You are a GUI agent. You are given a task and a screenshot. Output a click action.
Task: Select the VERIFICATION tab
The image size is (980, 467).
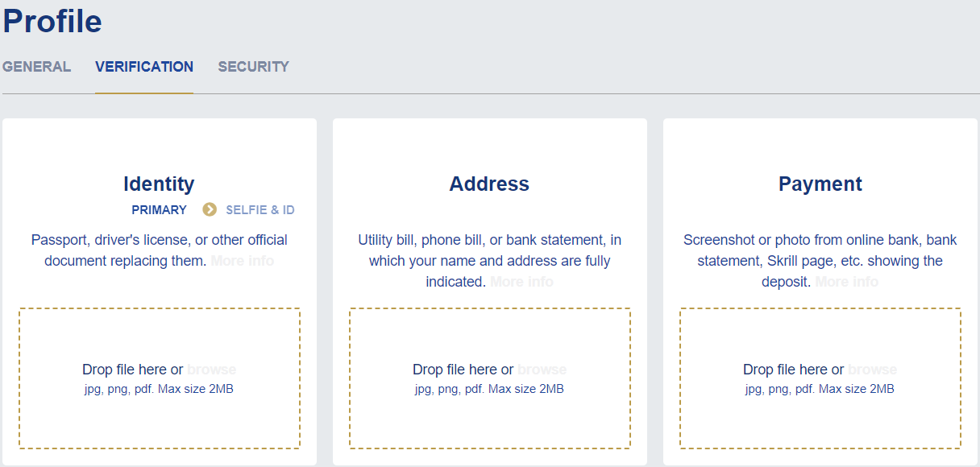click(x=144, y=67)
